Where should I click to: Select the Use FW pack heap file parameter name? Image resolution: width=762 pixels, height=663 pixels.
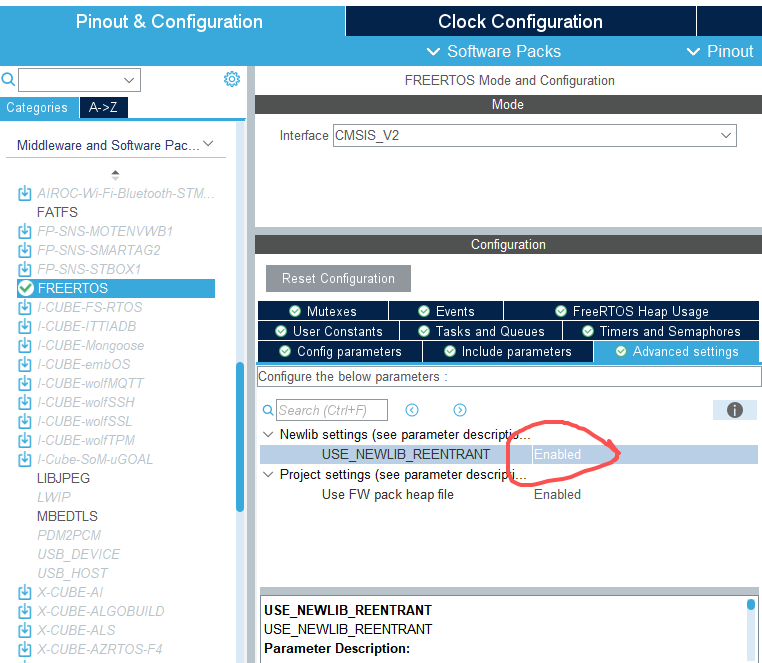click(388, 494)
